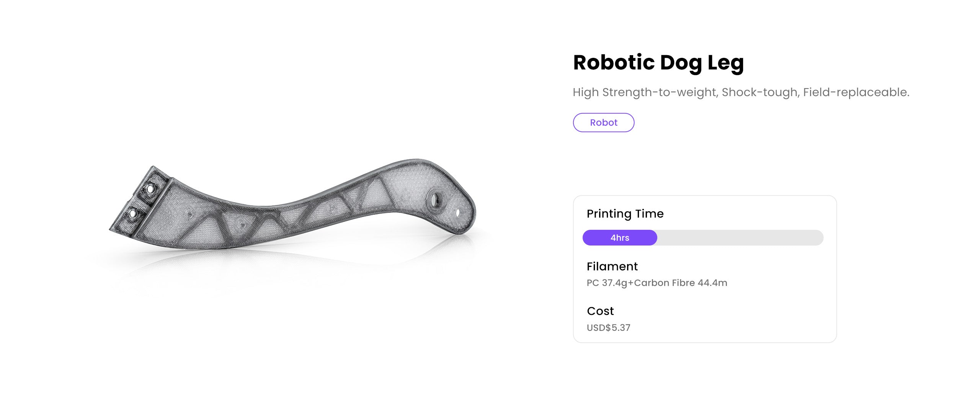This screenshot has height=396, width=980.
Task: Click the Printing Time label
Action: tap(625, 214)
